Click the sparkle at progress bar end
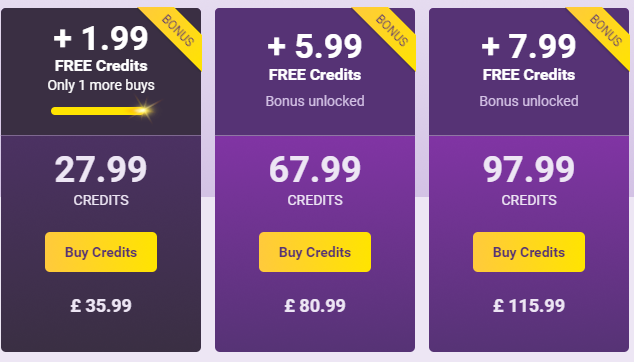This screenshot has width=634, height=362. [x=144, y=110]
